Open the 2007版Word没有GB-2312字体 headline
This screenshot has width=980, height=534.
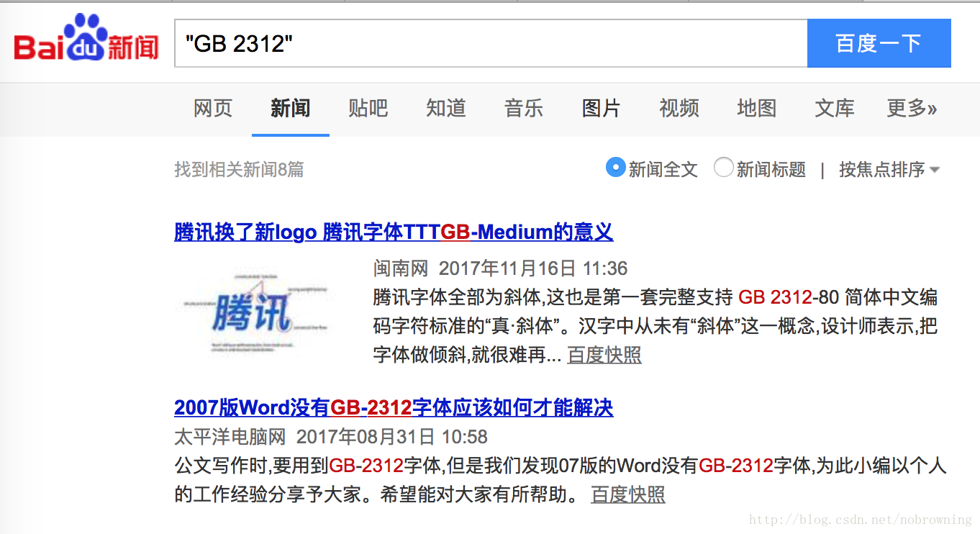[x=394, y=408]
